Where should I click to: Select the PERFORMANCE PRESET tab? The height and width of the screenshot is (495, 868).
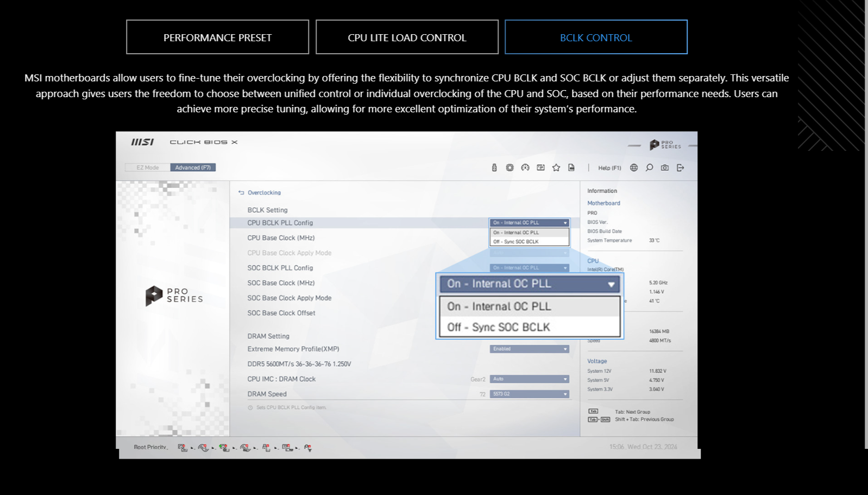pos(217,37)
